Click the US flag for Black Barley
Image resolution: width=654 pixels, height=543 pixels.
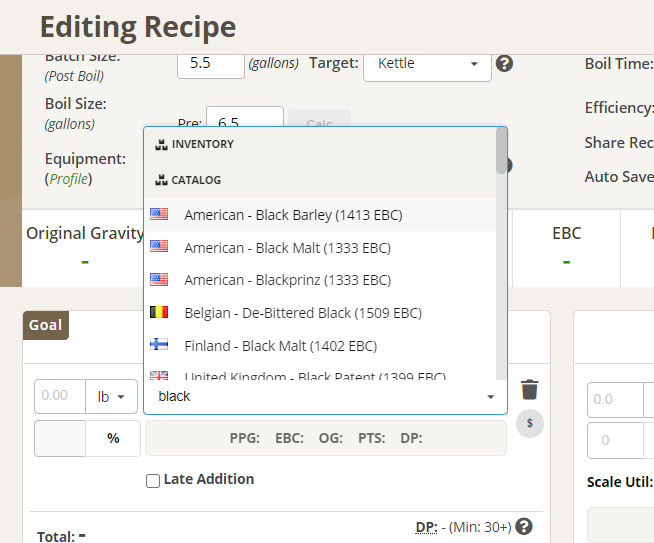tap(159, 214)
